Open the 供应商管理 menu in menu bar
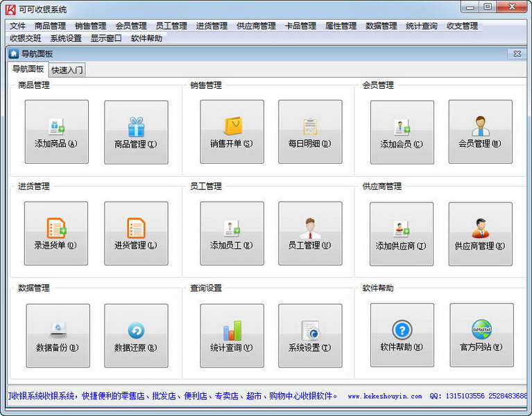 (x=256, y=26)
